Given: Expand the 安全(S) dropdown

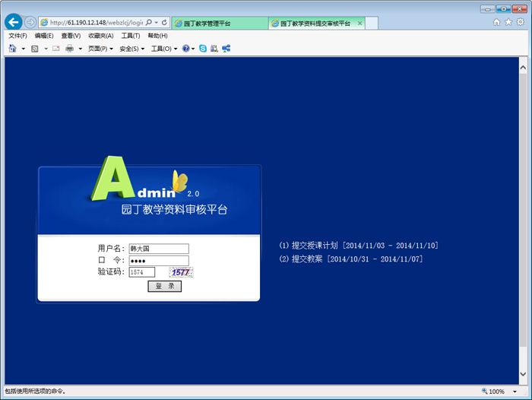Looking at the screenshot, I should 132,49.
